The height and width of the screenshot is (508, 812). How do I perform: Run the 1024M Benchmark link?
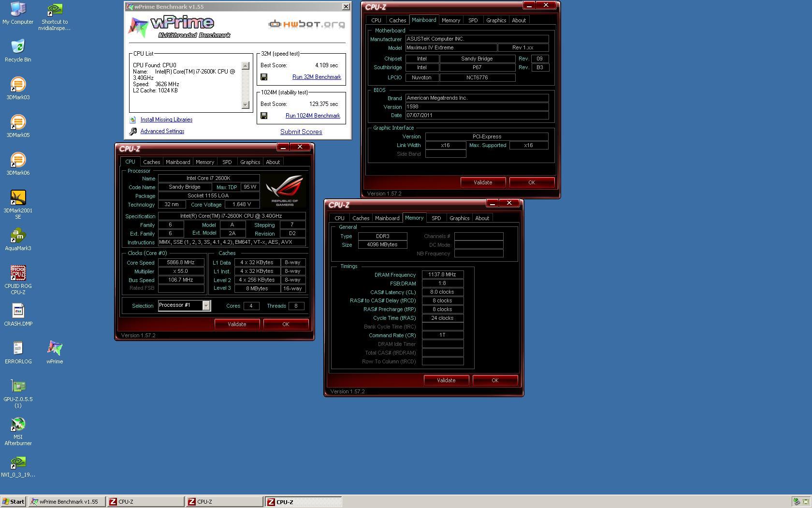313,116
